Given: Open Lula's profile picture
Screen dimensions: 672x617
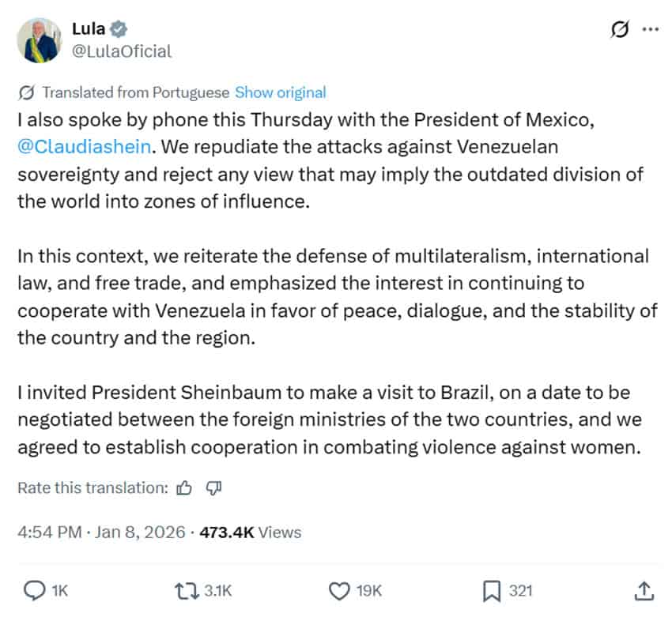Looking at the screenshot, I should (x=40, y=40).
